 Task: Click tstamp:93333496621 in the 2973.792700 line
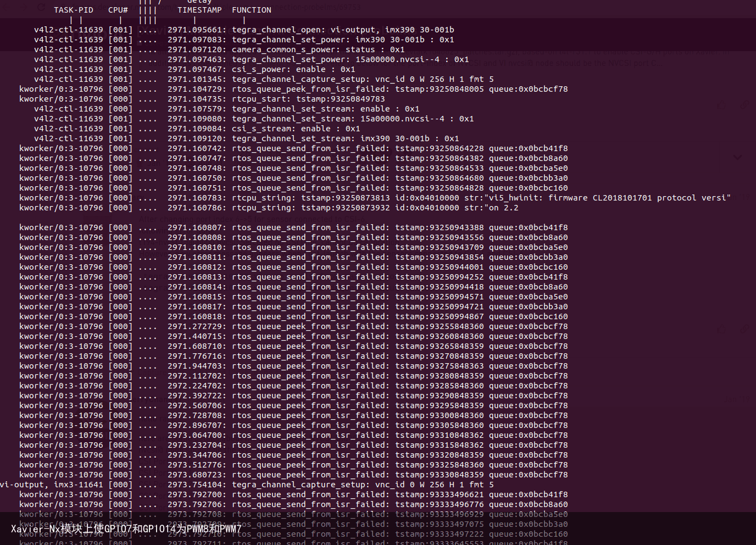(x=440, y=494)
